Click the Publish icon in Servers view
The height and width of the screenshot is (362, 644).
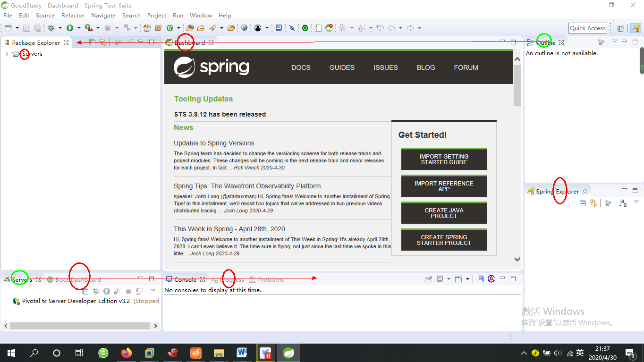click(x=139, y=291)
